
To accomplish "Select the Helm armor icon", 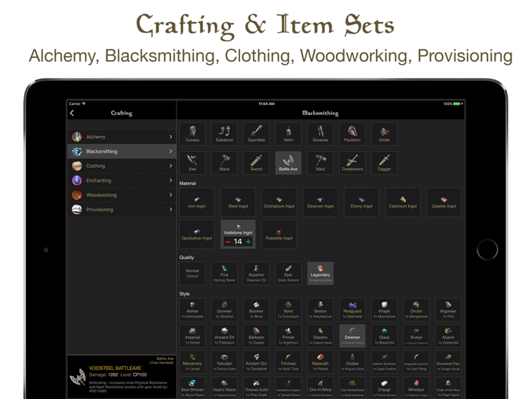I will pos(288,134).
